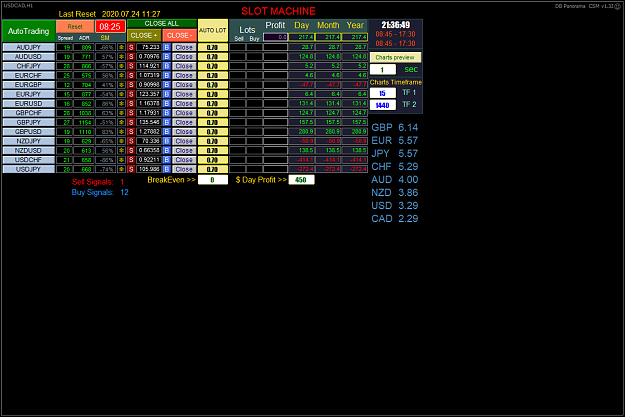
Task: Click the 1.27882 price in GBPUSD row
Action: pos(149,132)
